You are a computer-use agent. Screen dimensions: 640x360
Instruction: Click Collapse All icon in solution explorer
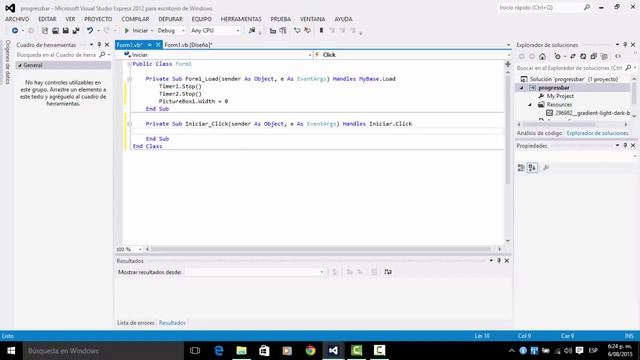click(593, 56)
